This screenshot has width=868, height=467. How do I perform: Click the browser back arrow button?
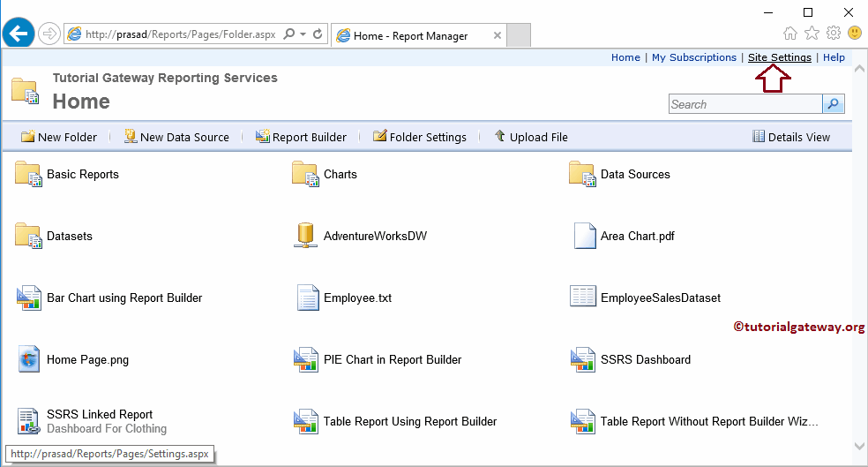tap(19, 34)
